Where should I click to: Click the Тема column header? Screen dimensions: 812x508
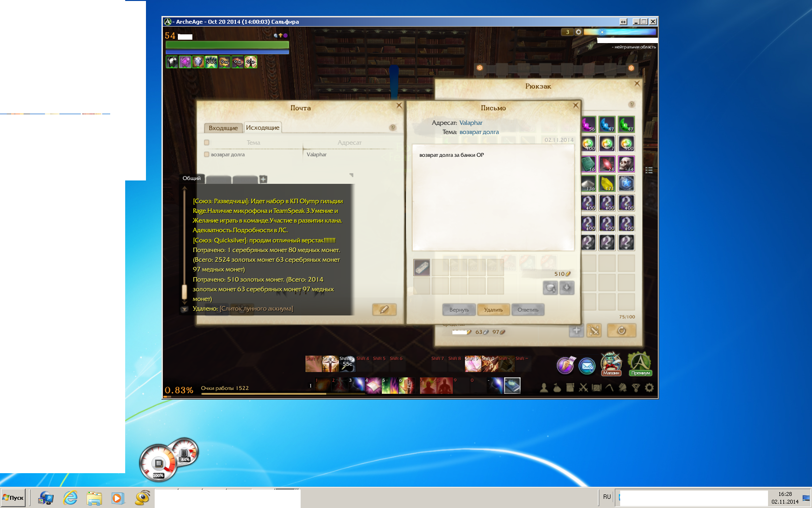(253, 143)
